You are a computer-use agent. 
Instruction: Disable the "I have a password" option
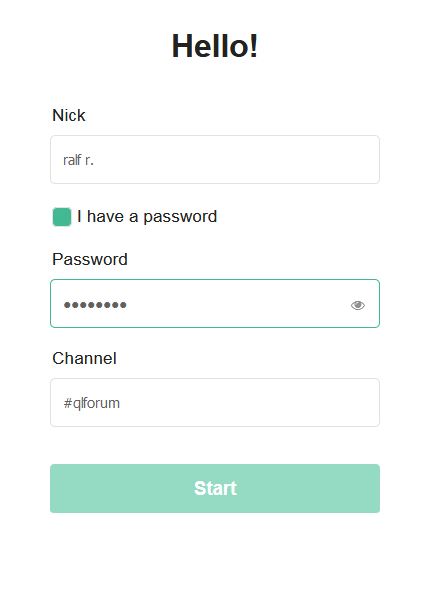tap(62, 217)
